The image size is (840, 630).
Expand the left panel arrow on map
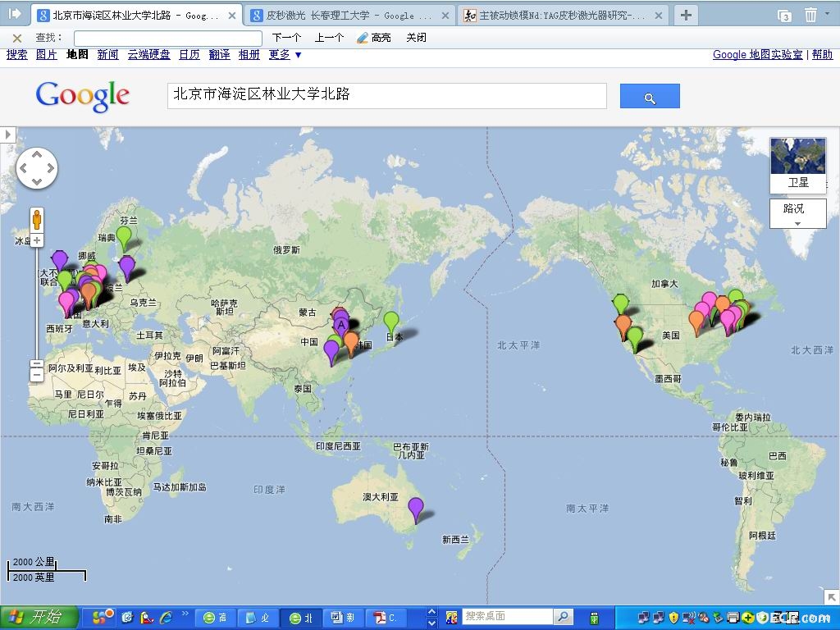[8, 134]
